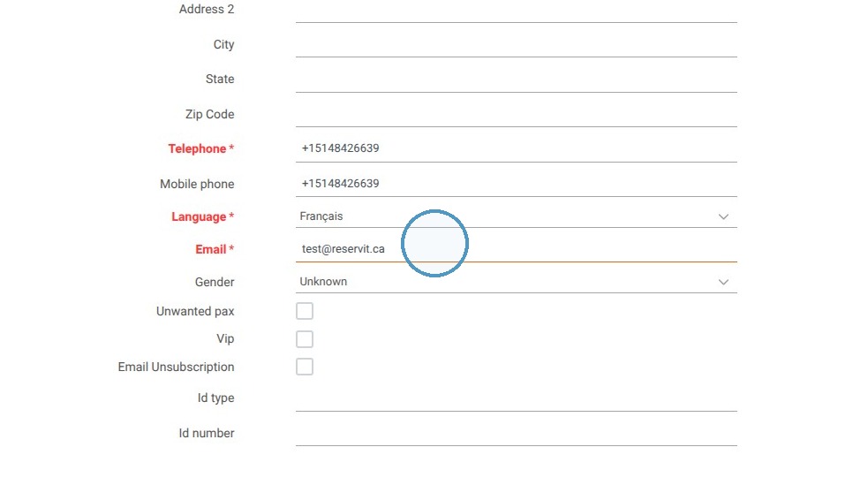Click the Gender label text
Viewport: 868px width, 485px height.
(215, 282)
